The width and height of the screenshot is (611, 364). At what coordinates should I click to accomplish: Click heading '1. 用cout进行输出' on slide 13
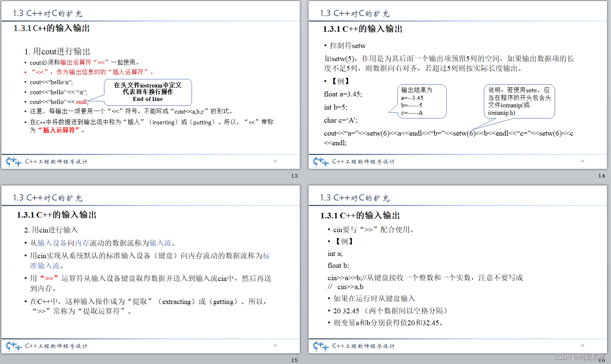[57, 51]
